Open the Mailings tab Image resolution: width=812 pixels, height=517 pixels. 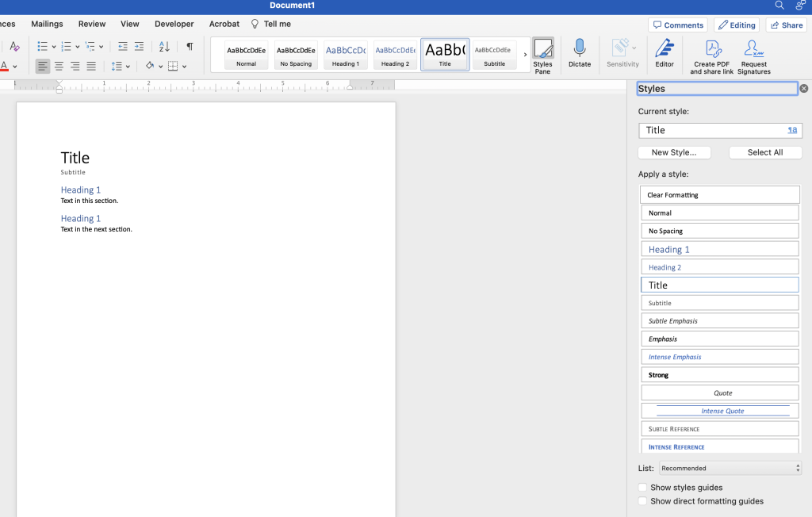(x=47, y=24)
